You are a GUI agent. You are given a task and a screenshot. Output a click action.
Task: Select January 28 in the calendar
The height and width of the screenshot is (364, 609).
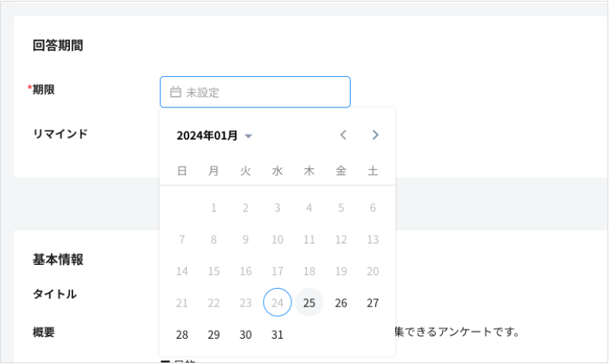[x=181, y=335]
